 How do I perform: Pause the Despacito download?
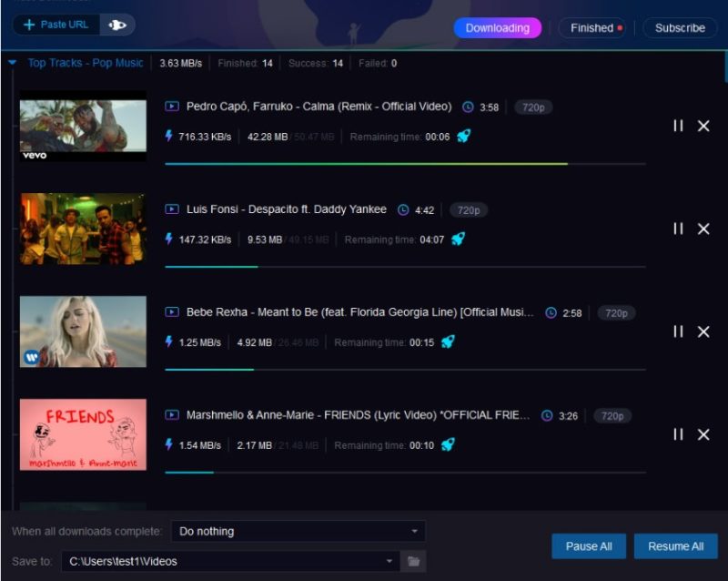click(678, 229)
